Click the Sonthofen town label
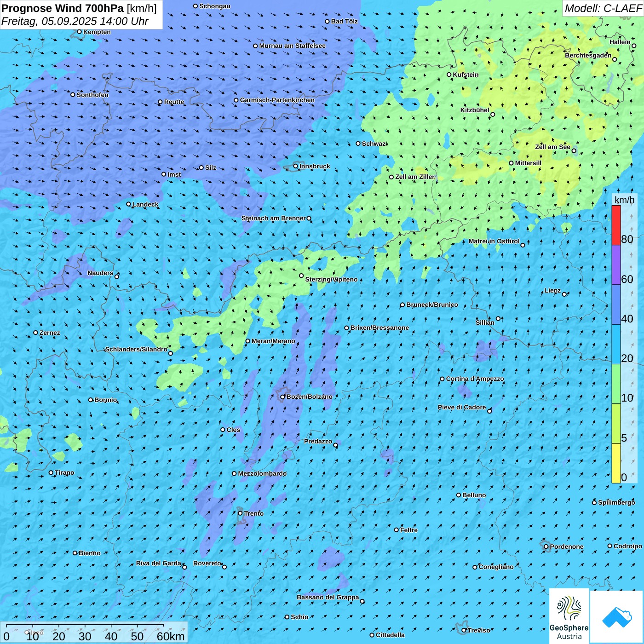 pyautogui.click(x=92, y=95)
